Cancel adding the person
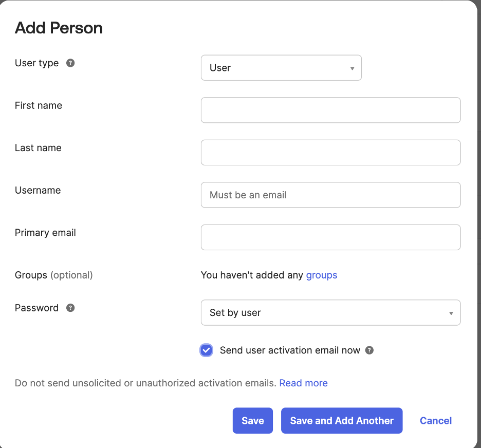The image size is (481, 448). click(435, 420)
